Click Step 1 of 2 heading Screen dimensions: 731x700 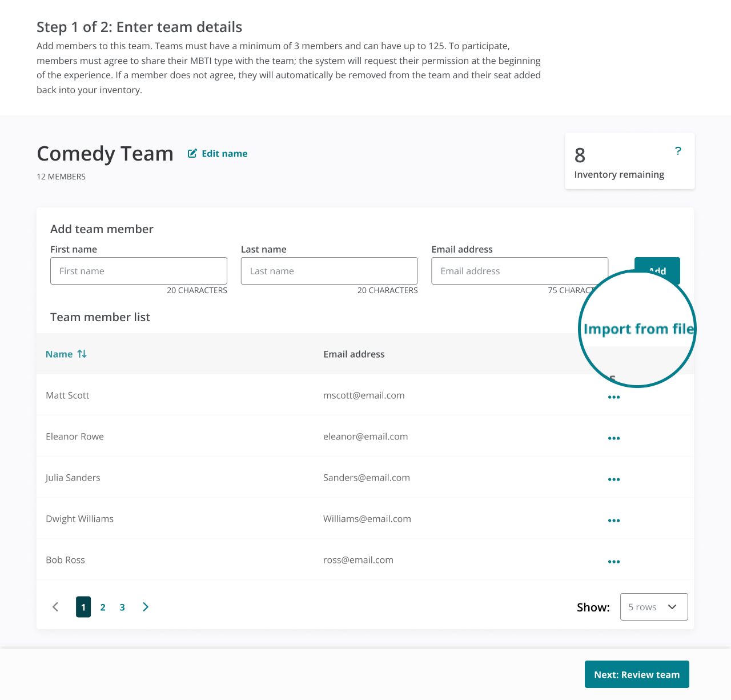pyautogui.click(x=139, y=27)
